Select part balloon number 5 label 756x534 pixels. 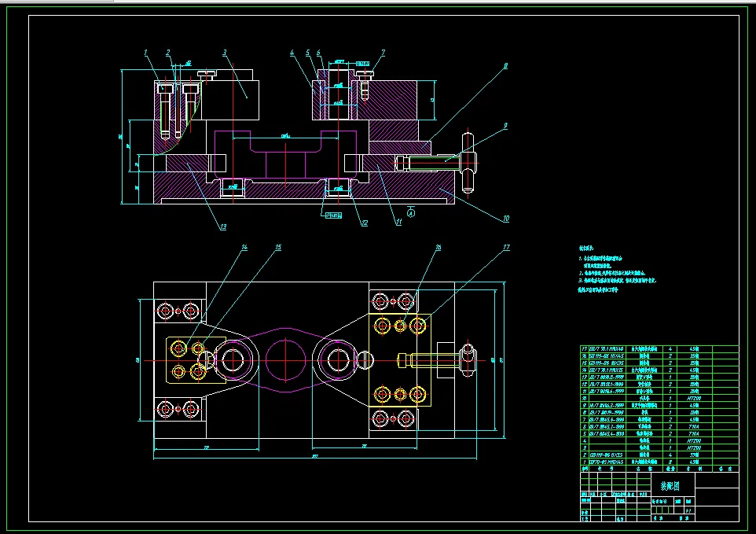(307, 53)
